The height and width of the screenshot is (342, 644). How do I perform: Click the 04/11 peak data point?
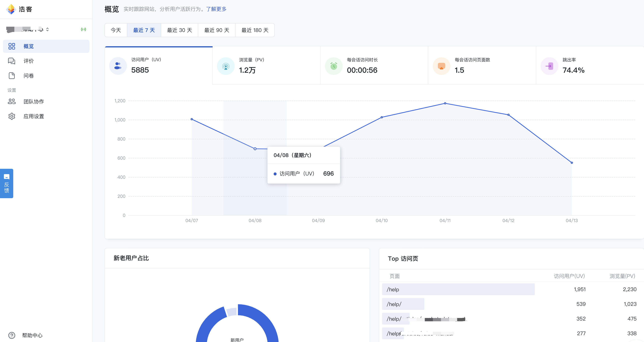[445, 103]
